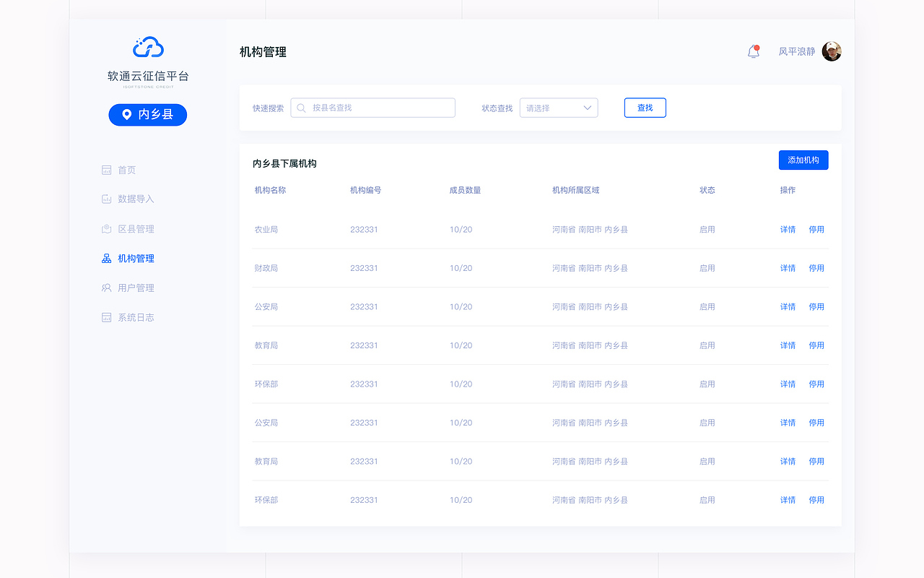Open 详情 for 财政局 row
Viewport: 924px width, 578px height.
click(788, 268)
